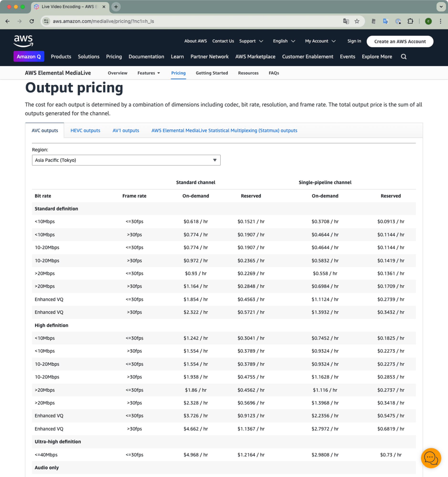
Task: Click the AWS logo
Action: [x=23, y=41]
